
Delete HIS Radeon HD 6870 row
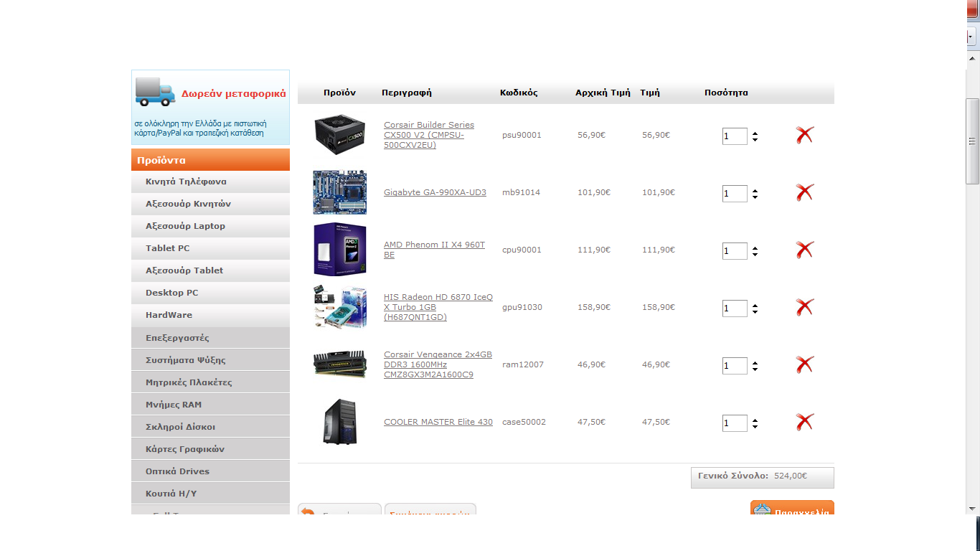click(x=805, y=307)
